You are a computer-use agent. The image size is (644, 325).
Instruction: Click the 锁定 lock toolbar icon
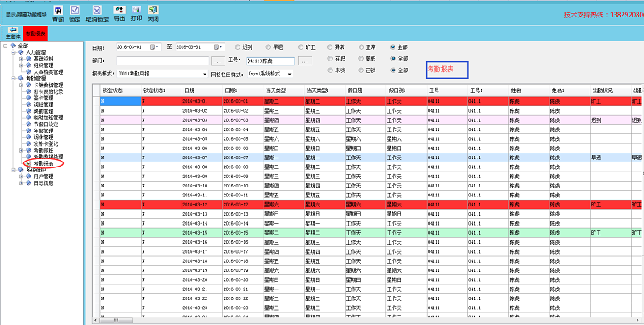pos(75,10)
